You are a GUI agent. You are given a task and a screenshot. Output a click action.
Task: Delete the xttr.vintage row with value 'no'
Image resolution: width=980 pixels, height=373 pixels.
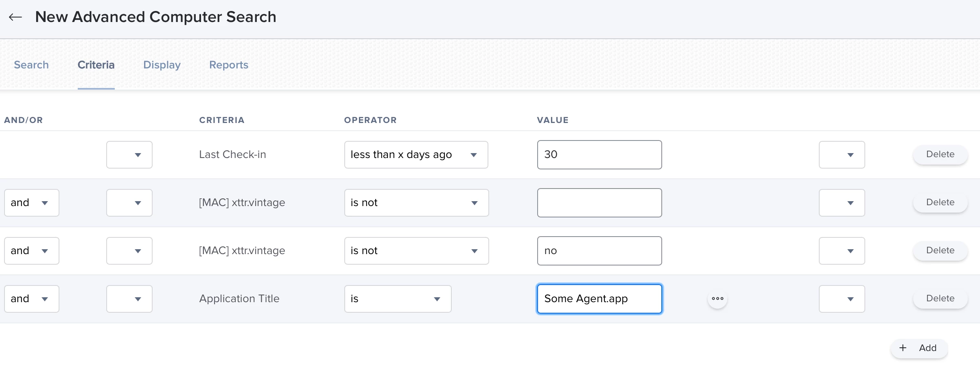click(940, 251)
